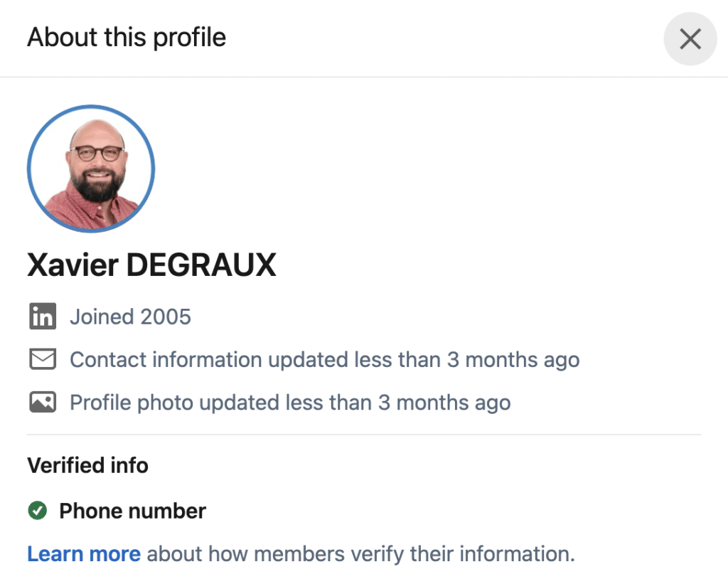
Task: Click the About this profile heading
Action: click(127, 37)
